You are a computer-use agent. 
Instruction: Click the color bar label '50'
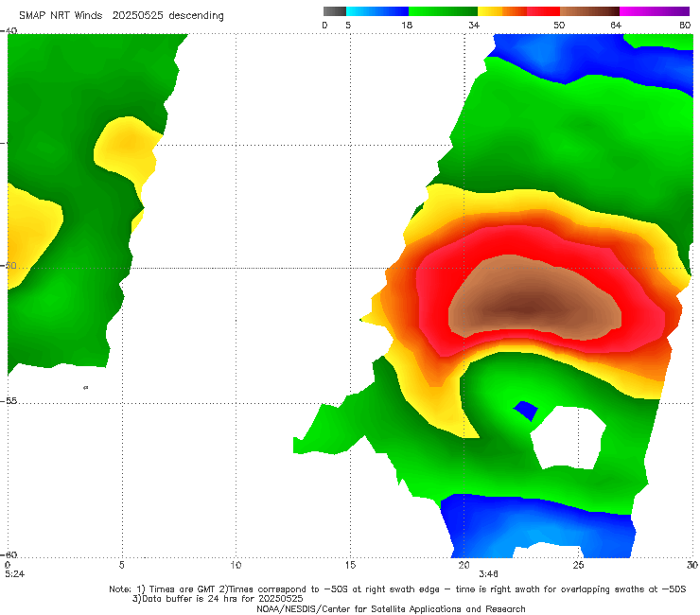coord(559,26)
